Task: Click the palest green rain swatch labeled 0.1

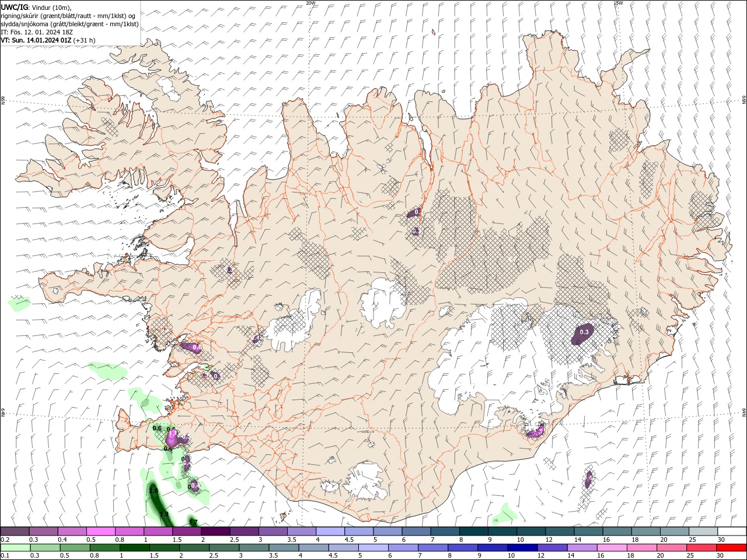Action: pyautogui.click(x=15, y=548)
